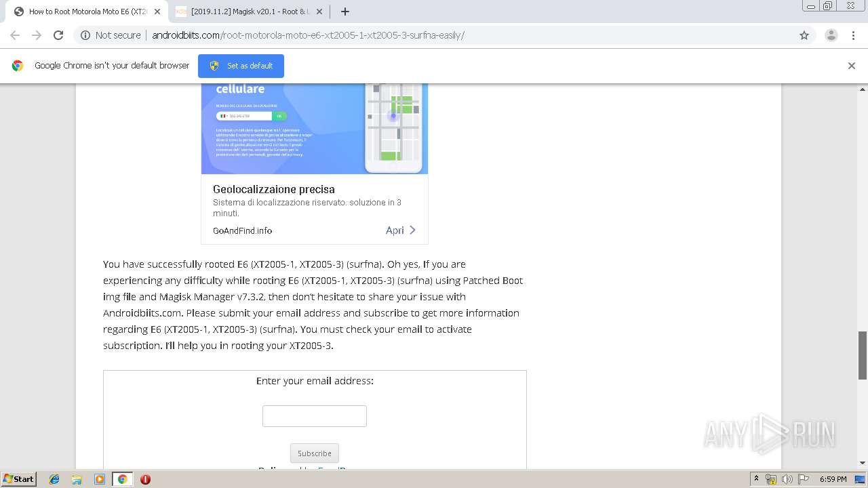Open the 6:59 PM system clock

[x=833, y=479]
